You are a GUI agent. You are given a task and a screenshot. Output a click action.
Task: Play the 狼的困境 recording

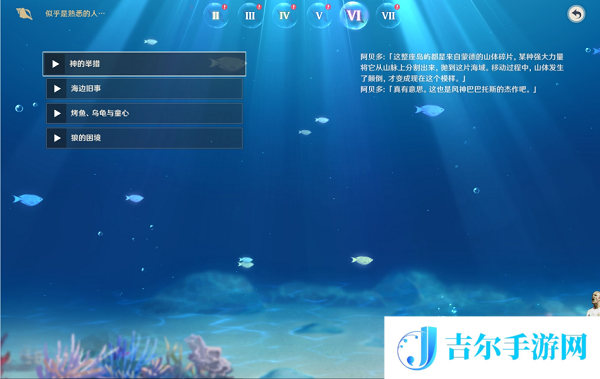pyautogui.click(x=57, y=138)
